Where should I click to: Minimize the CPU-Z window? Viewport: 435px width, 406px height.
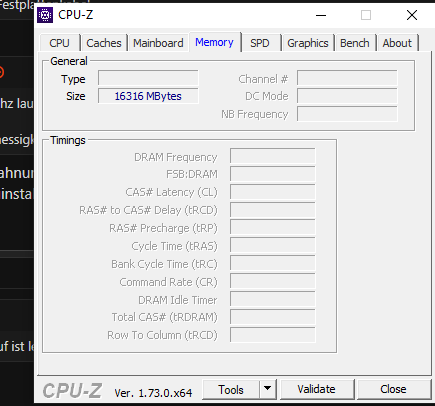321,15
